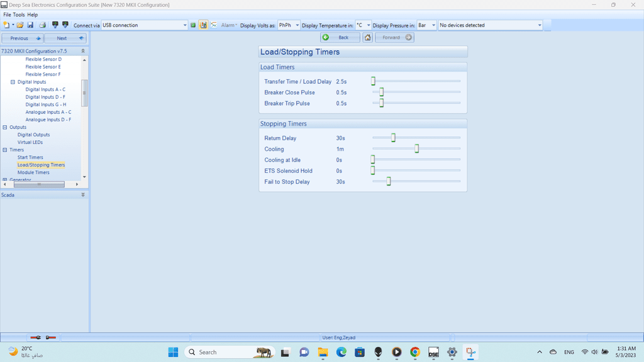Collapse the Outputs tree node
The width and height of the screenshot is (644, 362).
5,127
